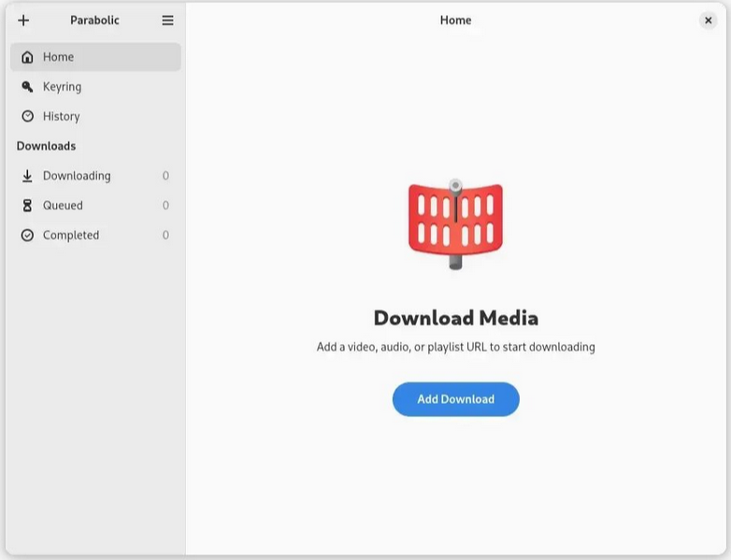View the Completed downloads
The height and width of the screenshot is (560, 731).
[x=71, y=236]
